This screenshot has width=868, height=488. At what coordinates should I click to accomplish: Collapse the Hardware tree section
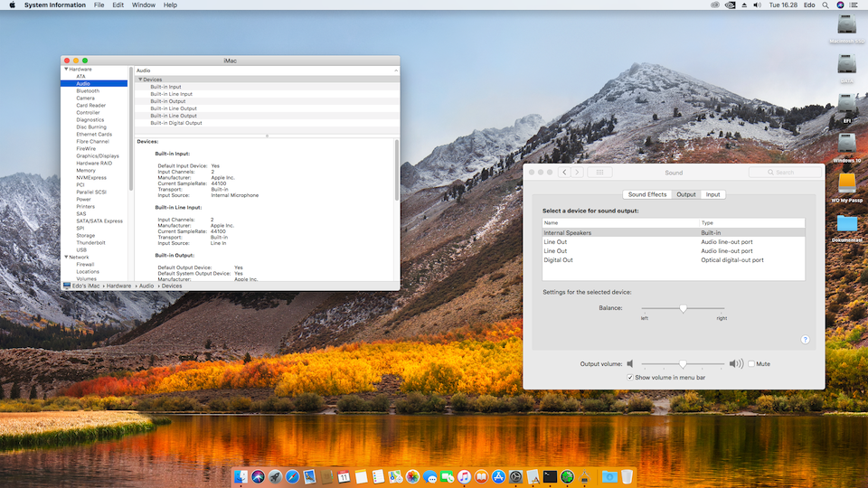(65, 70)
